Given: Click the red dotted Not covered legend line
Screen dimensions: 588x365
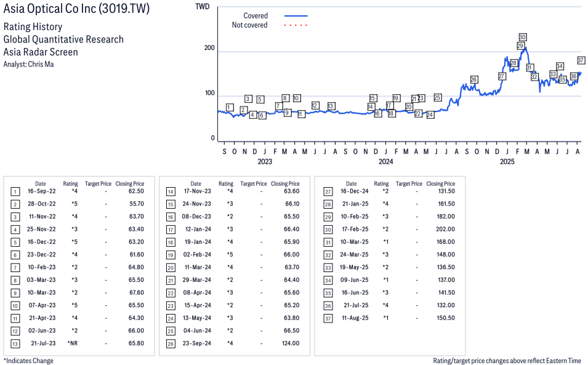Looking at the screenshot, I should [296, 25].
